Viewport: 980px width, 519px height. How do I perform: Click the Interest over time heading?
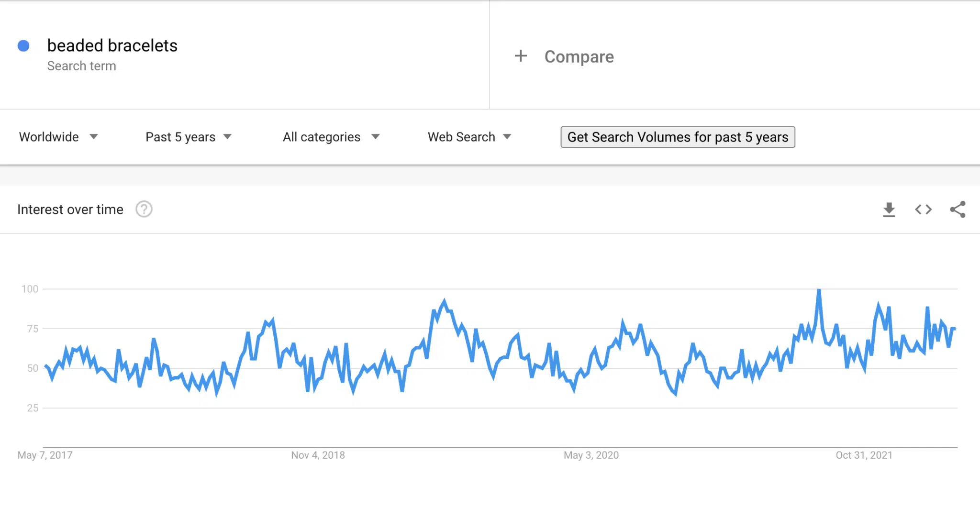click(x=70, y=210)
